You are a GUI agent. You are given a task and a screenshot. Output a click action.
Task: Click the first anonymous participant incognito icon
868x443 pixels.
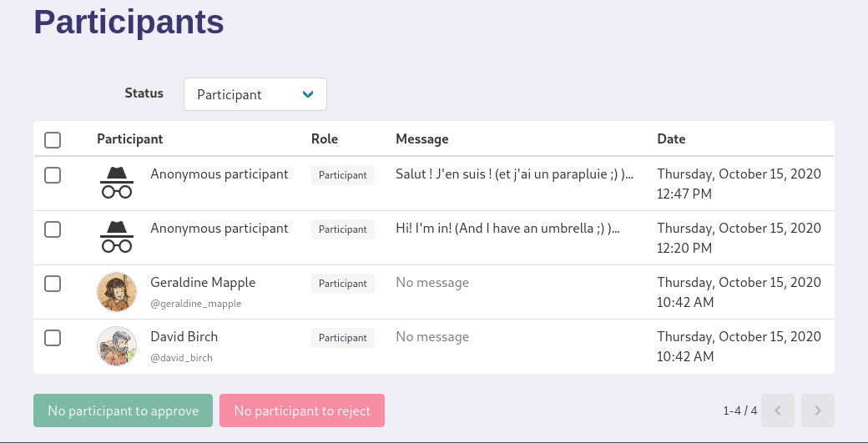[117, 183]
